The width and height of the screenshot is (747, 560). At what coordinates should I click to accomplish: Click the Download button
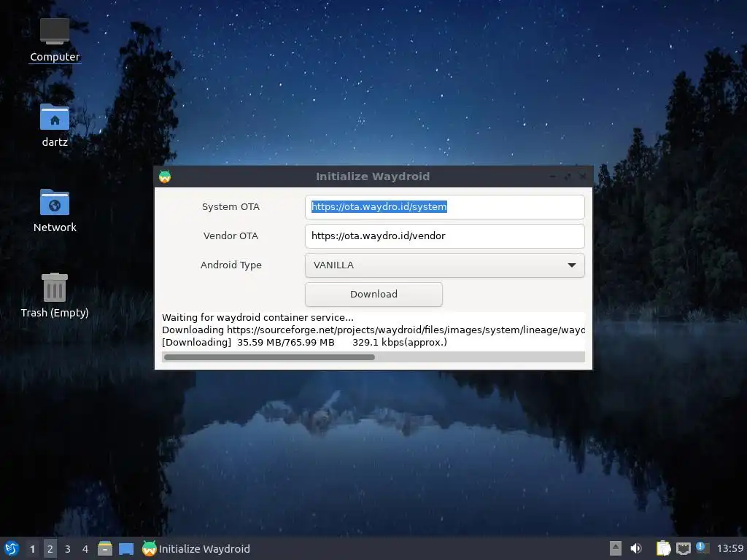[373, 295]
